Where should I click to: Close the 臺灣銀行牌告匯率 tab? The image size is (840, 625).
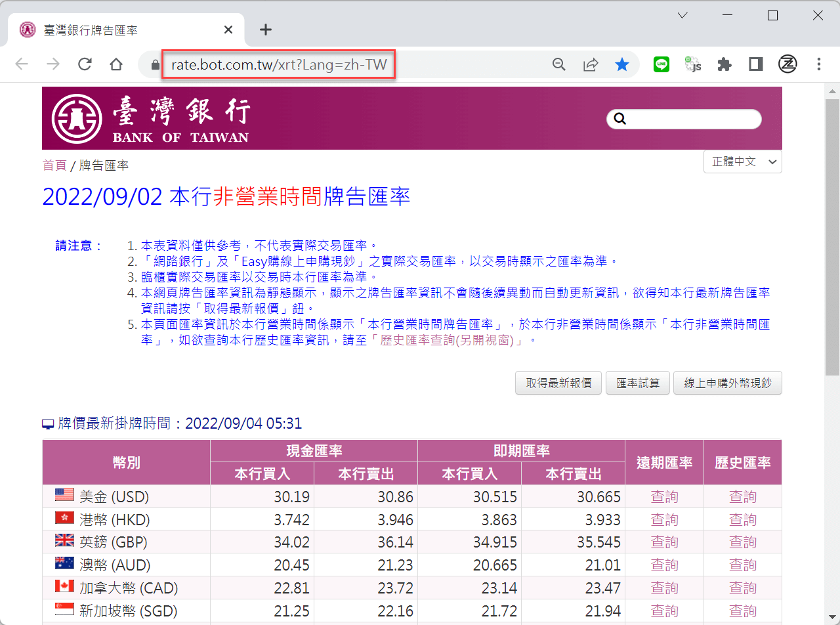(228, 30)
